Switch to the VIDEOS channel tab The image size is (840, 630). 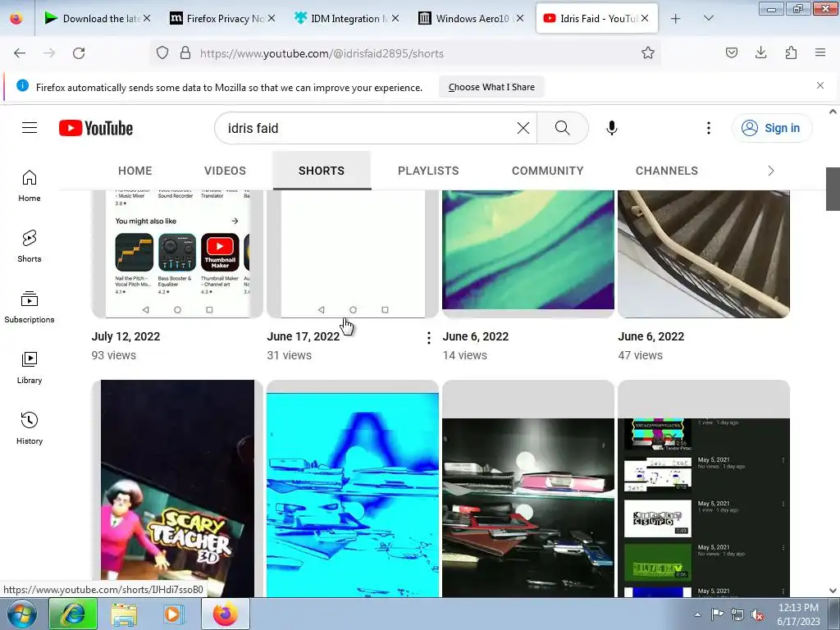(x=225, y=171)
